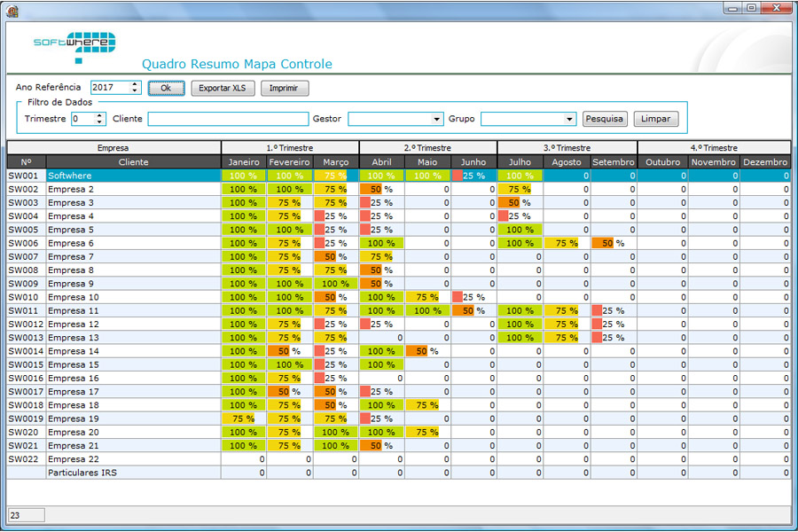Click the Janeiro column header
Image resolution: width=798 pixels, height=532 pixels.
(x=244, y=162)
